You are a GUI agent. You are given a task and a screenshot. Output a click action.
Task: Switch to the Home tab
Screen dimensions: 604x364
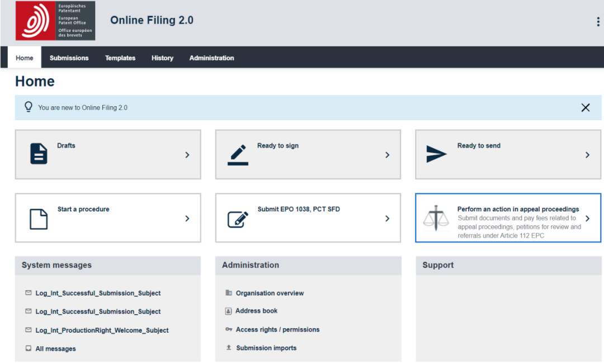pos(24,58)
